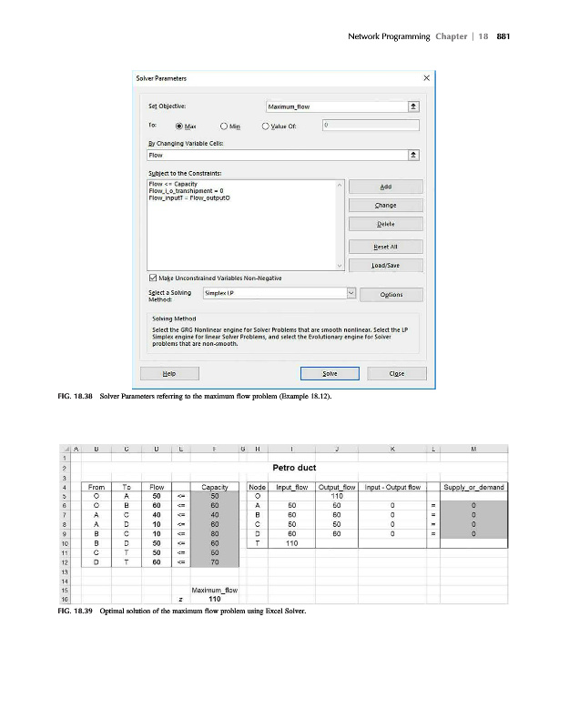Open the Load/Save dialog
This screenshot has width=569, height=728.
coord(385,265)
